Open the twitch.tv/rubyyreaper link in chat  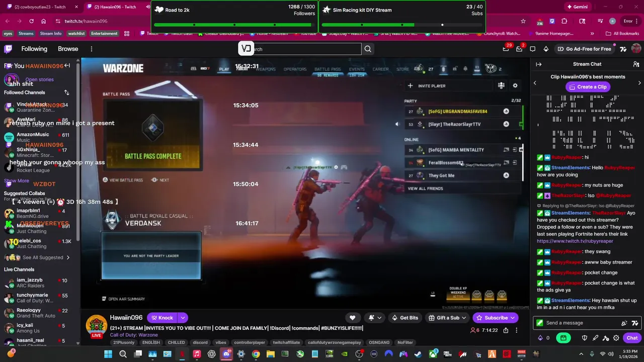(x=575, y=241)
